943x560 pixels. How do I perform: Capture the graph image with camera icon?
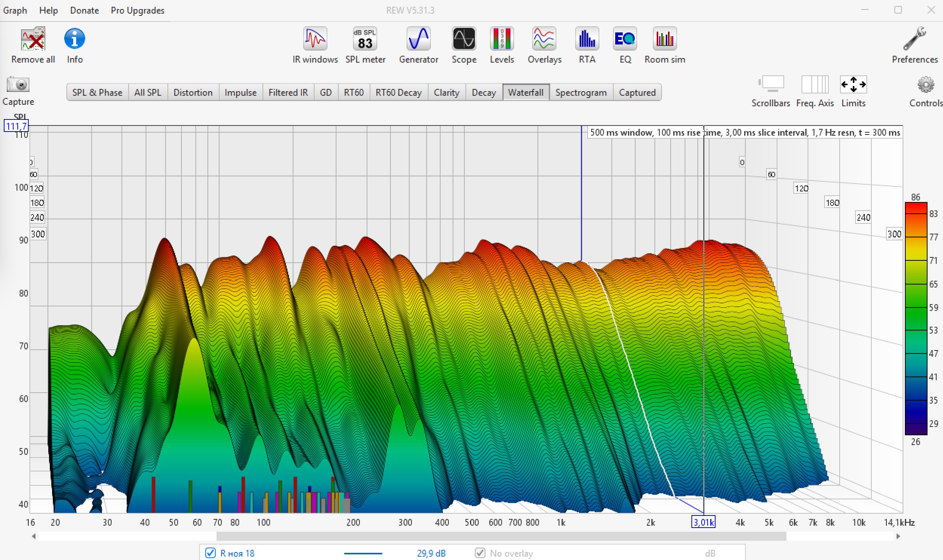pyautogui.click(x=18, y=84)
